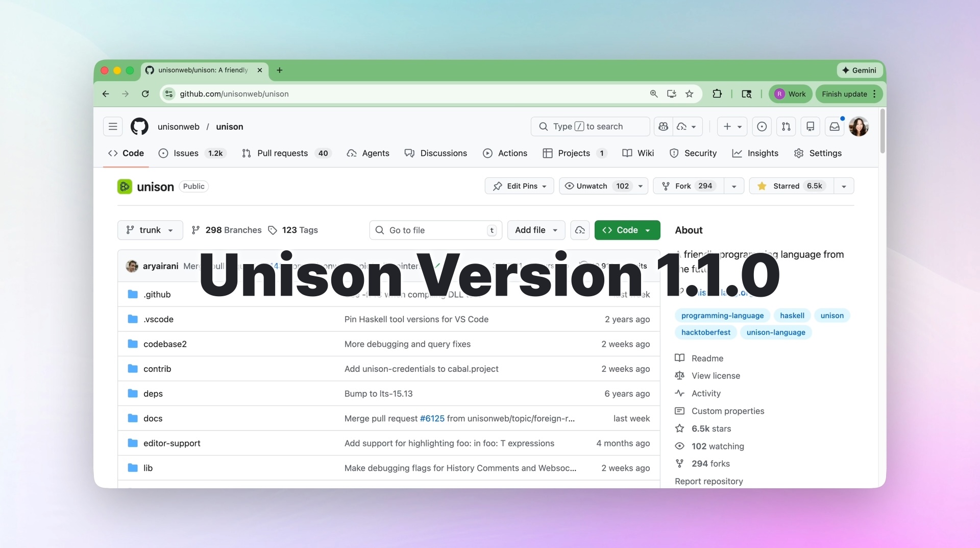Expand the trunk branch dropdown
Image resolution: width=980 pixels, height=548 pixels.
[x=150, y=230]
